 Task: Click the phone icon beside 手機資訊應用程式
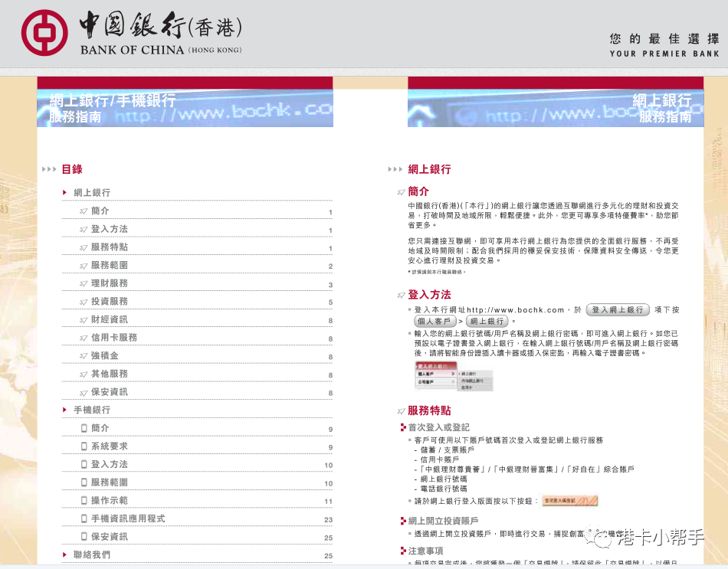tap(84, 518)
